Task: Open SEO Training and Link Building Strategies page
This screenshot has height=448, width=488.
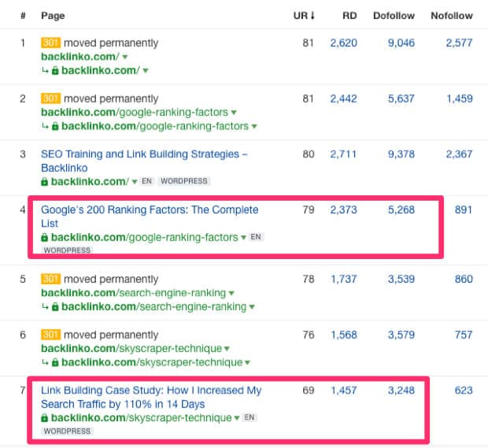Action: coord(144,161)
